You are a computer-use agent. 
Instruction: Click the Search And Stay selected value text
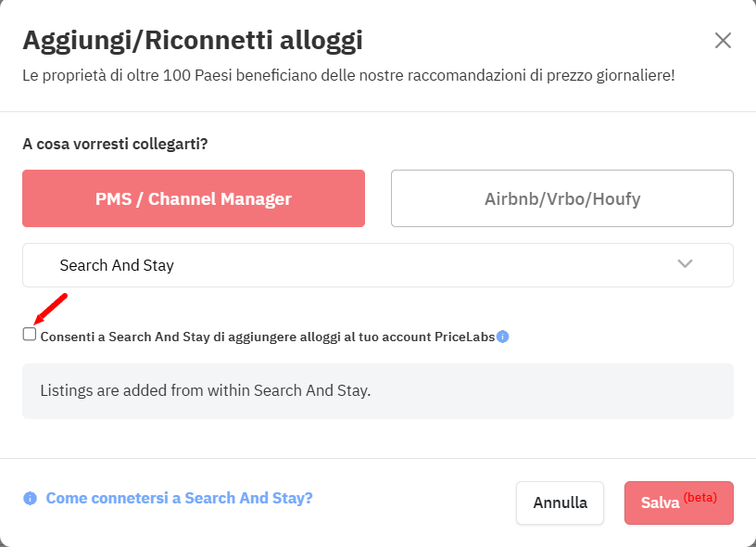click(x=117, y=265)
